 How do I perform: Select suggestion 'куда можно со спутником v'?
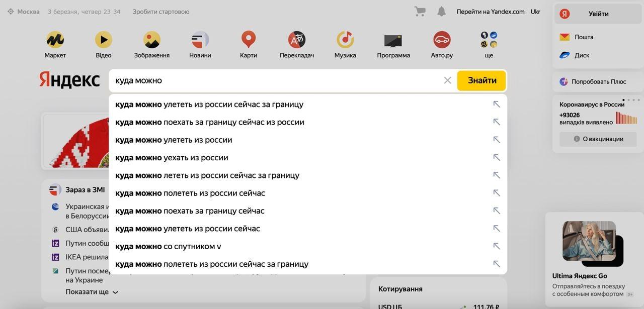coord(308,246)
